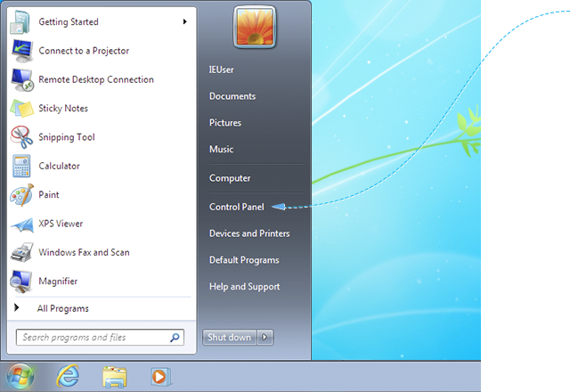Click the Paint label
The width and height of the screenshot is (570, 392).
[x=49, y=194]
